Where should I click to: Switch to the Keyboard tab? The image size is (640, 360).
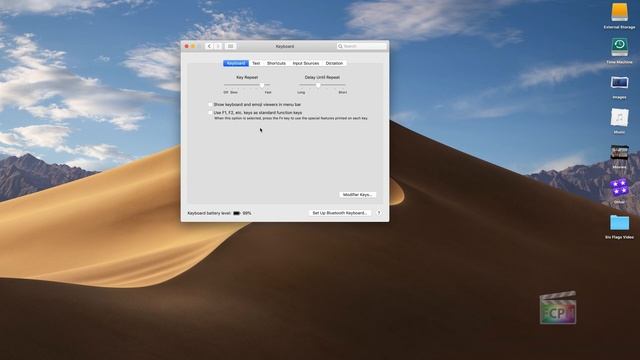[x=236, y=63]
